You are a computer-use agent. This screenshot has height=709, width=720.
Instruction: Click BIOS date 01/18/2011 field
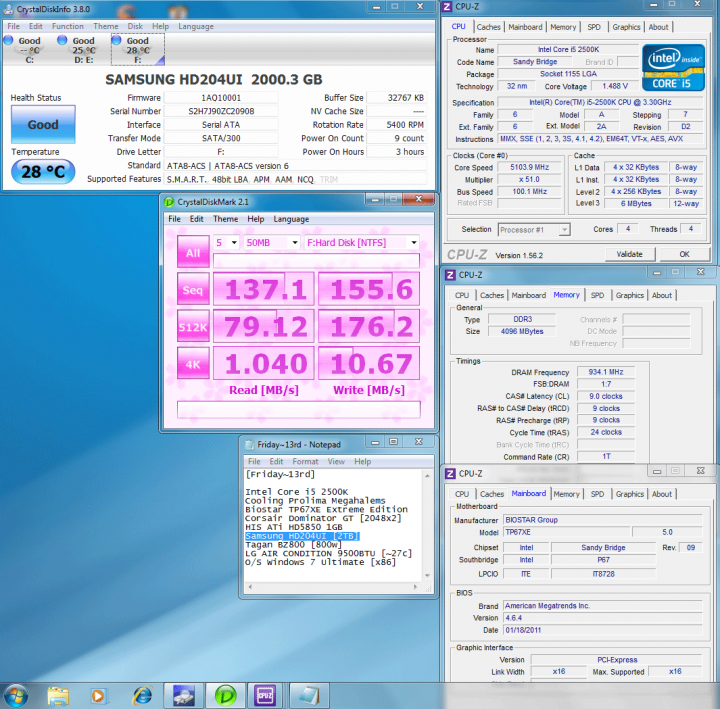603,630
